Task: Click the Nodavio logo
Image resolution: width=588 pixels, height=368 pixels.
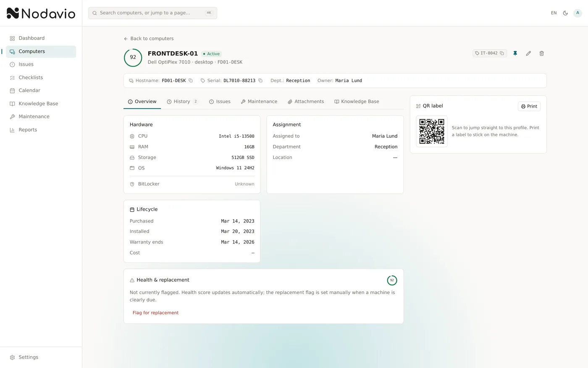Action: (x=41, y=13)
